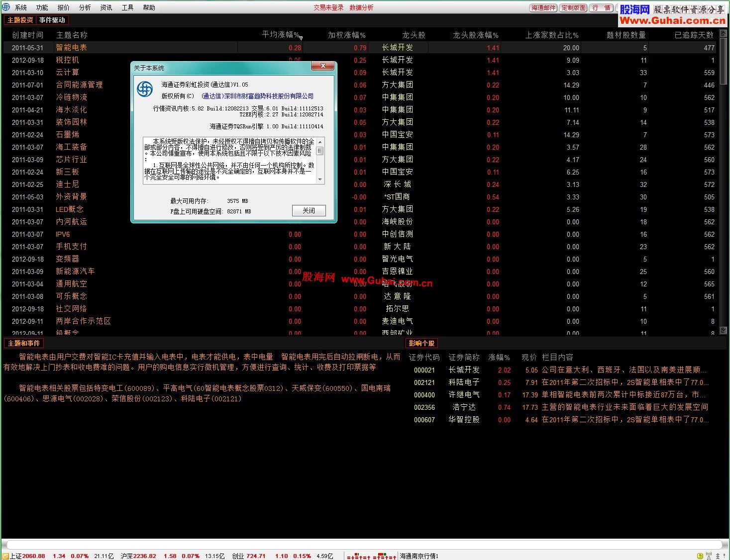Click the 龙头股涨幅% column header

[476, 35]
